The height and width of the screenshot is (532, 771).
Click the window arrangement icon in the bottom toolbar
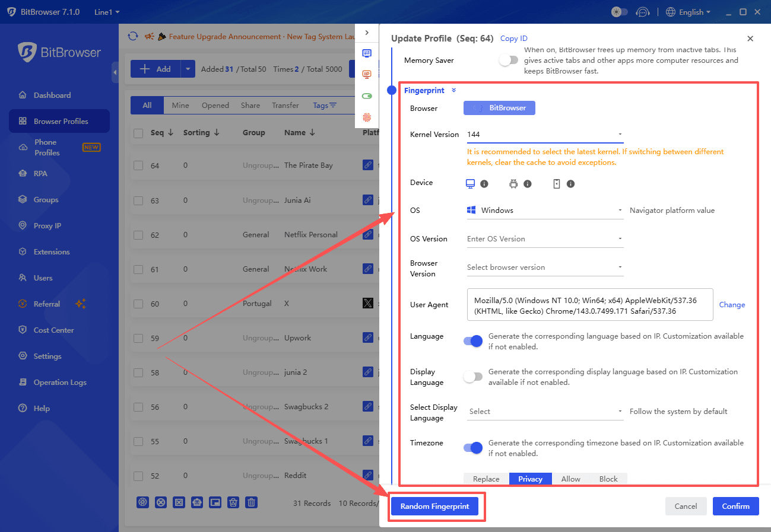pyautogui.click(x=215, y=502)
